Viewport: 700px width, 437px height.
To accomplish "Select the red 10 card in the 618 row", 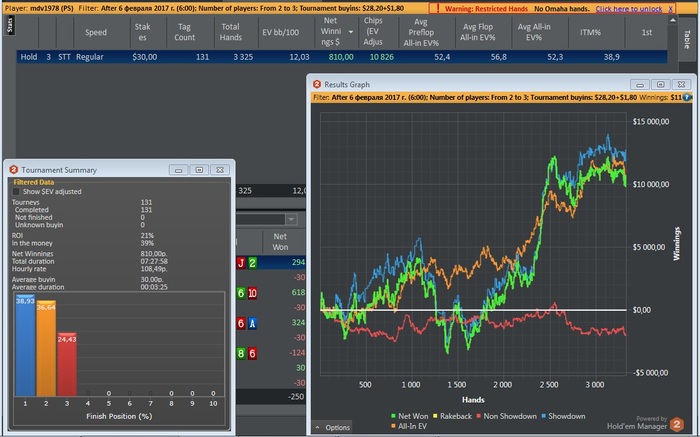I will 252,293.
